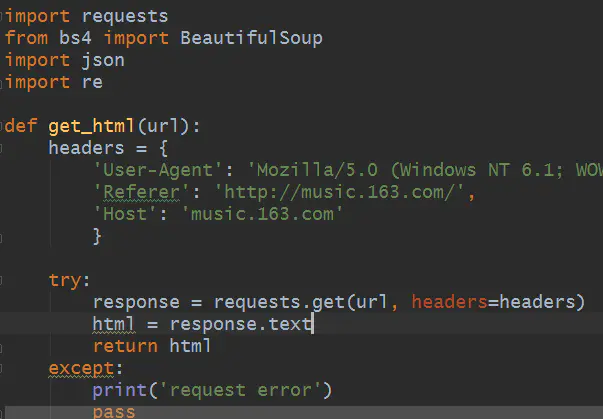Click the 'from' keyword

(x=26, y=38)
